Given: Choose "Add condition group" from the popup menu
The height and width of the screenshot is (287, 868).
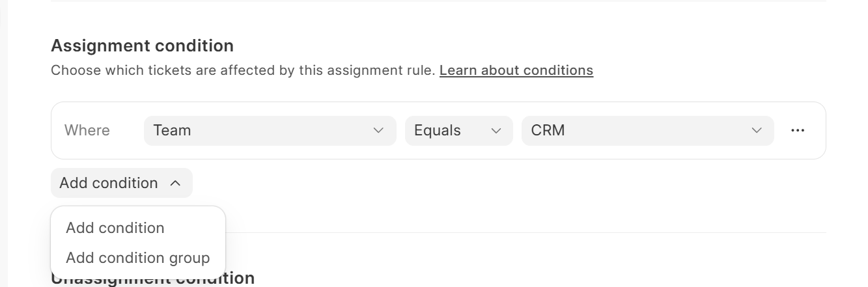Looking at the screenshot, I should pos(138,258).
